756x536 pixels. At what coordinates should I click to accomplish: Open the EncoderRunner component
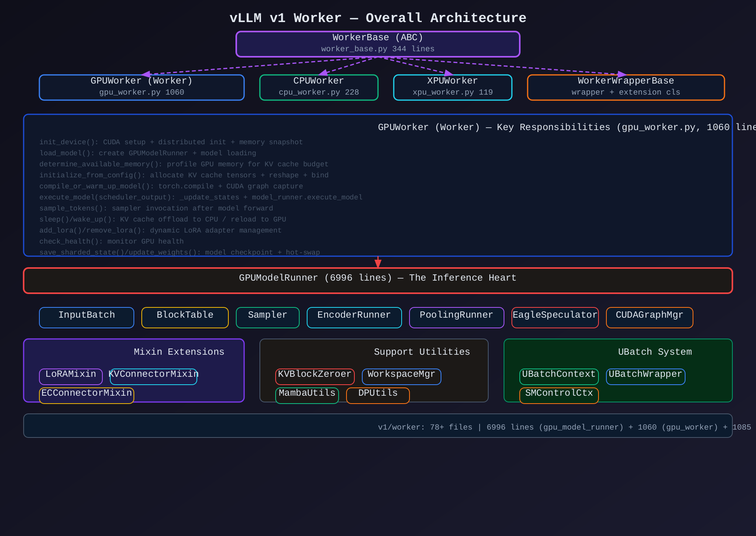[x=354, y=317]
